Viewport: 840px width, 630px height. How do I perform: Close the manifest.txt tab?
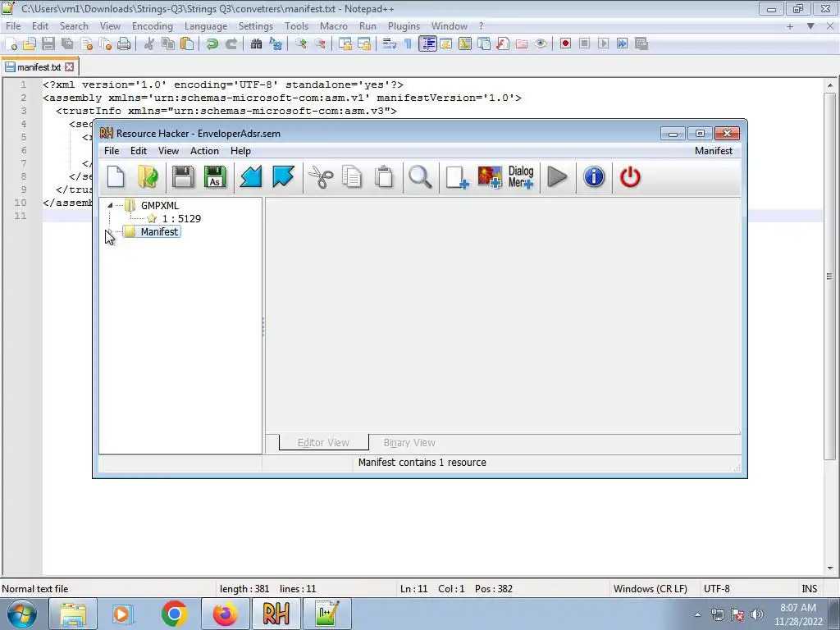click(69, 67)
